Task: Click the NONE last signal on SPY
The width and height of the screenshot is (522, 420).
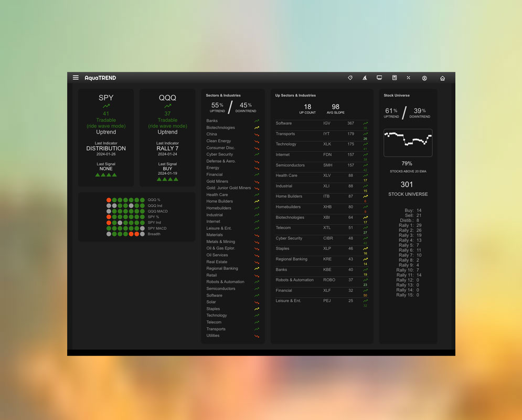Action: coord(106,169)
